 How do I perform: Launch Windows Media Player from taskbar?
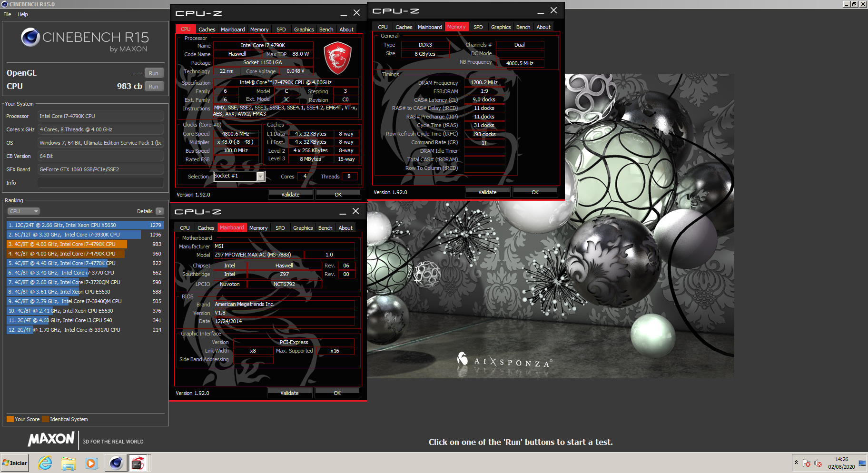91,463
